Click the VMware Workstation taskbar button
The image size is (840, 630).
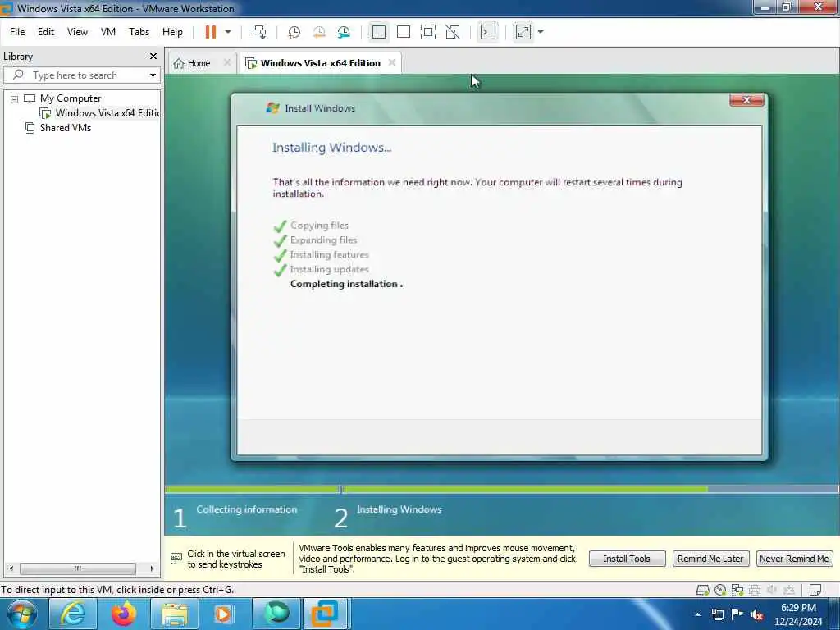pos(326,614)
